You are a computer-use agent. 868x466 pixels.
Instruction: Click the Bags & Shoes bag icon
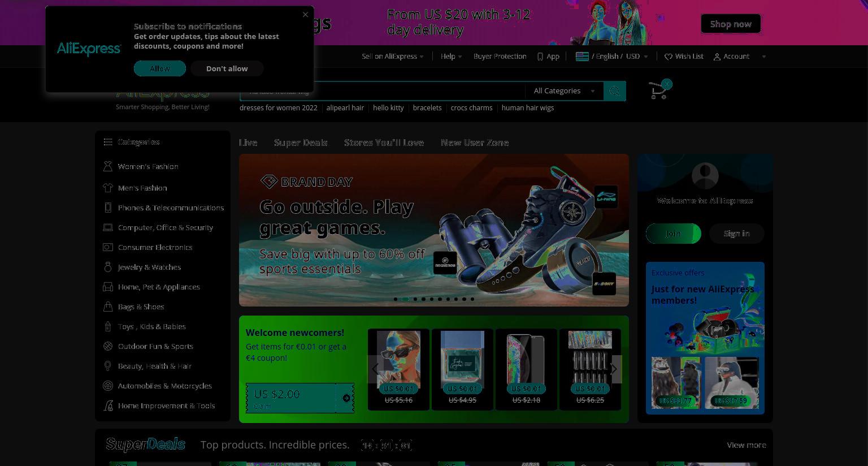[x=108, y=307]
